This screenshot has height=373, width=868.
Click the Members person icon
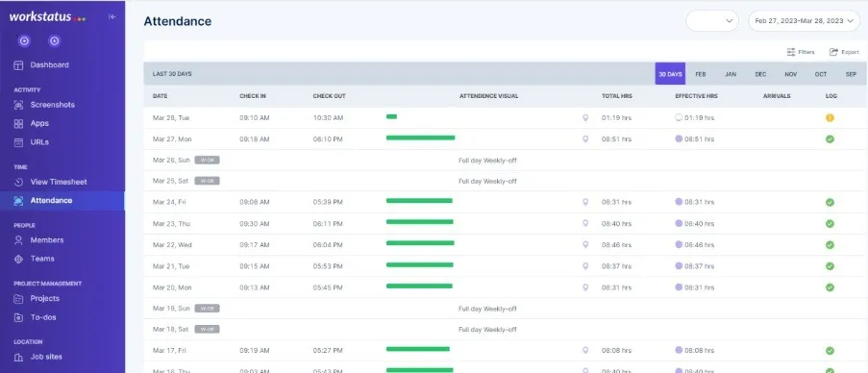(x=18, y=240)
